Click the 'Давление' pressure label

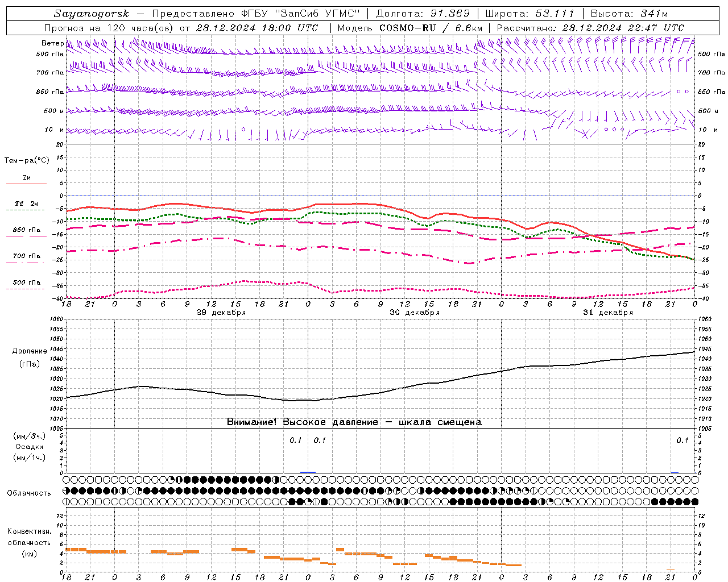click(x=30, y=351)
